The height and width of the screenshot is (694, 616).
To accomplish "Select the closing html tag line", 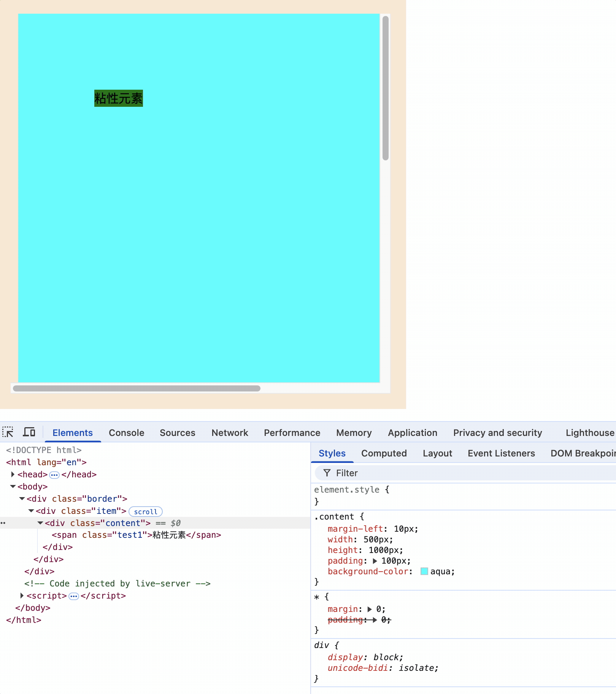I will (x=24, y=620).
